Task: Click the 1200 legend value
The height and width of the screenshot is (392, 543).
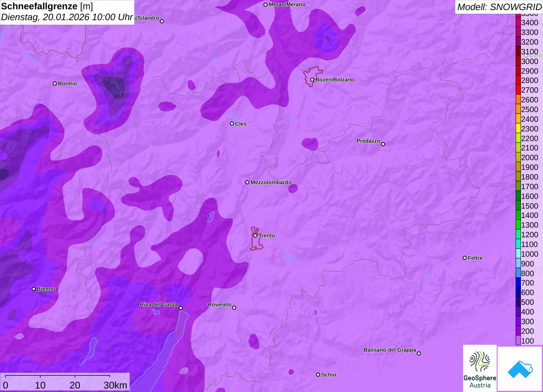Action: (x=529, y=235)
